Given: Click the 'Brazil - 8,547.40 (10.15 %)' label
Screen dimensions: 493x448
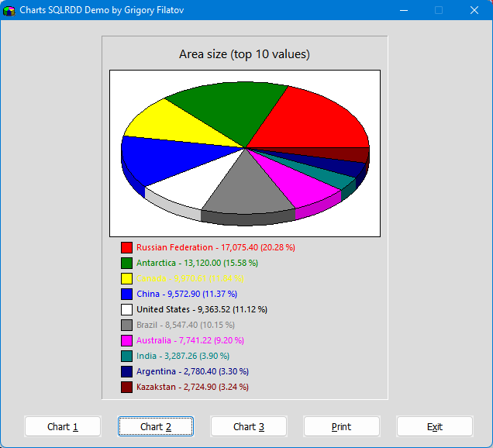Looking at the screenshot, I should tap(185, 325).
